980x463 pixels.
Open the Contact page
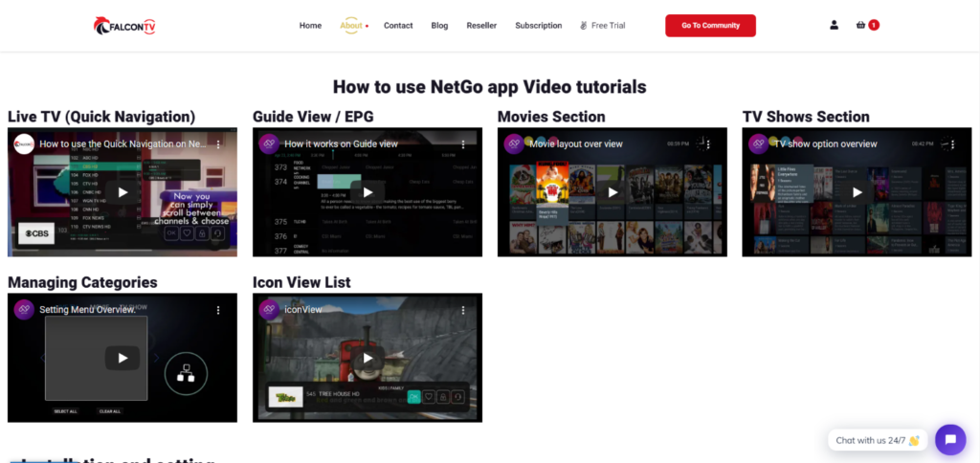tap(398, 26)
